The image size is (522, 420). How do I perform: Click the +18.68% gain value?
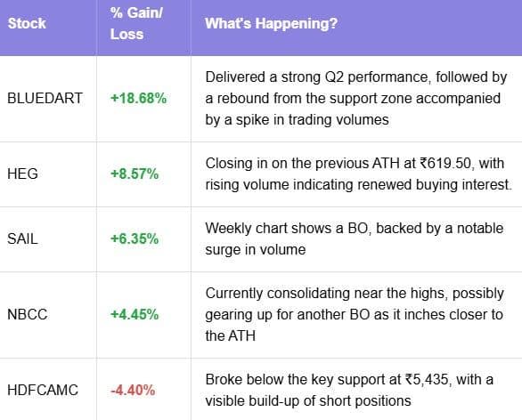(x=138, y=99)
